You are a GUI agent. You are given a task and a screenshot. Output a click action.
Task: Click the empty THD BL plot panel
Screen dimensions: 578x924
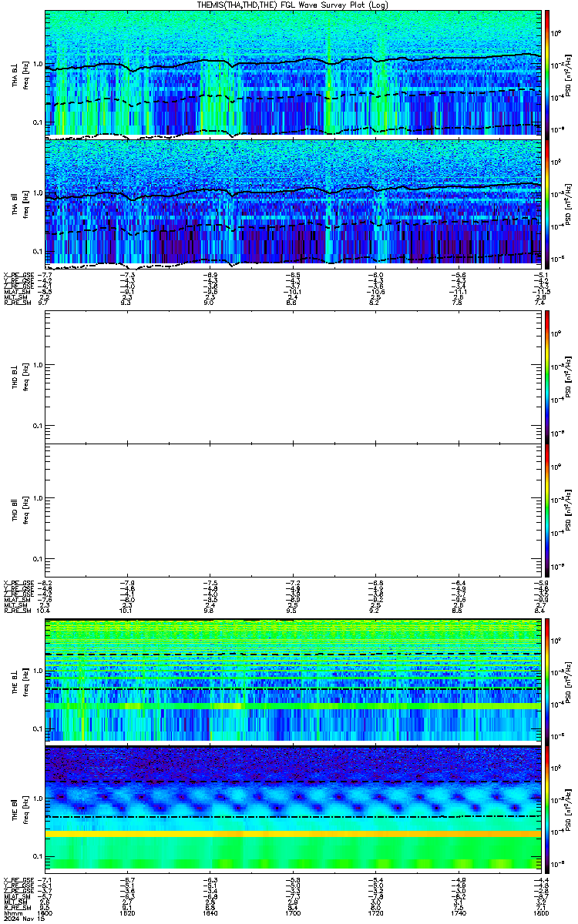coord(293,377)
